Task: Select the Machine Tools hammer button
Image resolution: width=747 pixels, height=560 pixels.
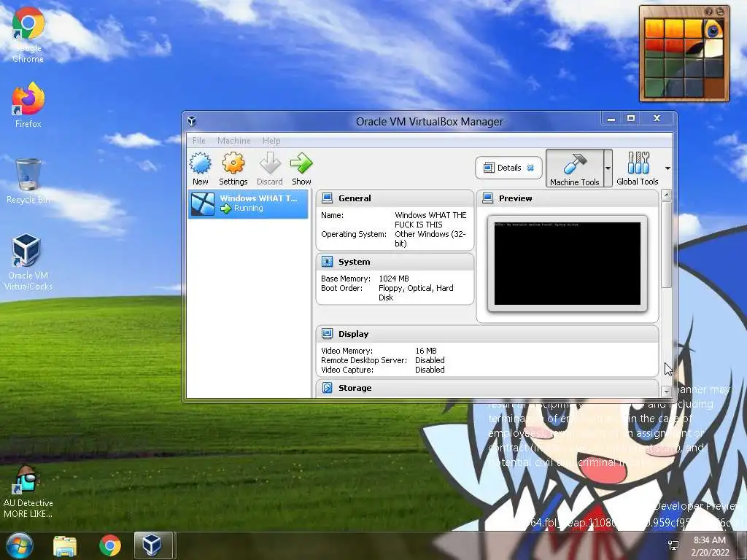Action: [575, 168]
